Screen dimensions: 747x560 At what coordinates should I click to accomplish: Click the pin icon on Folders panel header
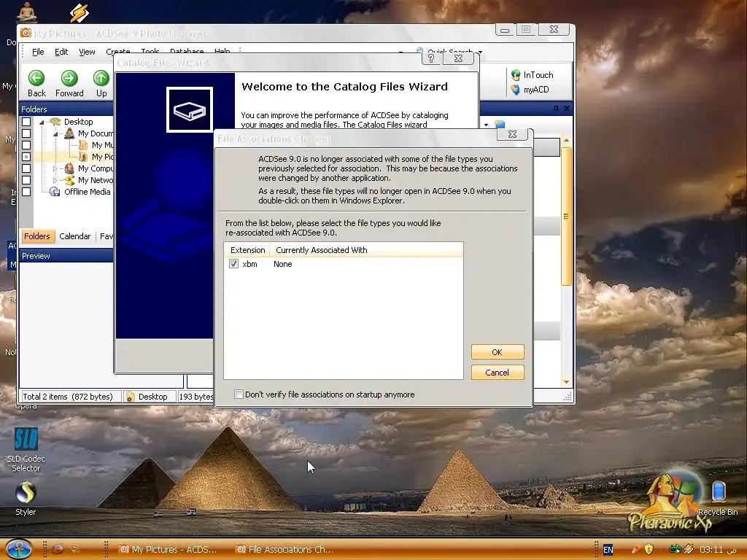556,109
